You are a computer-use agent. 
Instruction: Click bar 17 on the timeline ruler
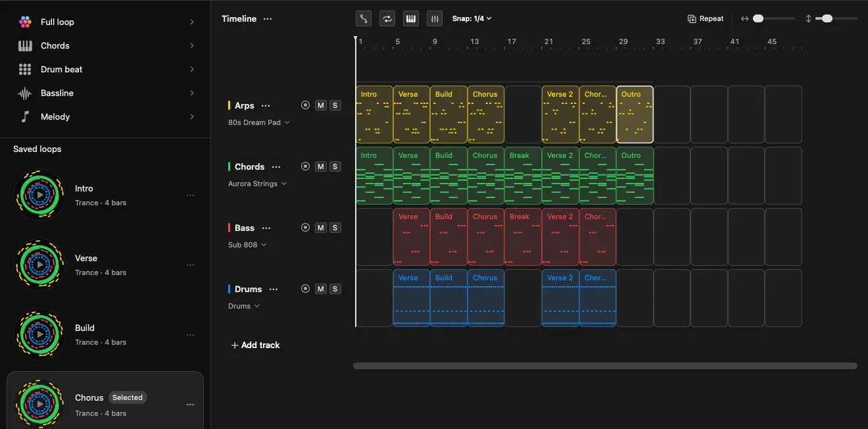(x=512, y=41)
